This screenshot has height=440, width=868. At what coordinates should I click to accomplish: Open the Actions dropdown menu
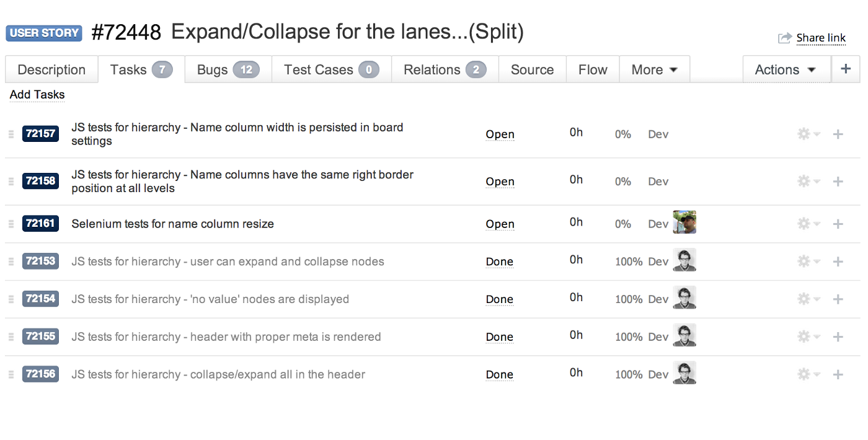[786, 70]
